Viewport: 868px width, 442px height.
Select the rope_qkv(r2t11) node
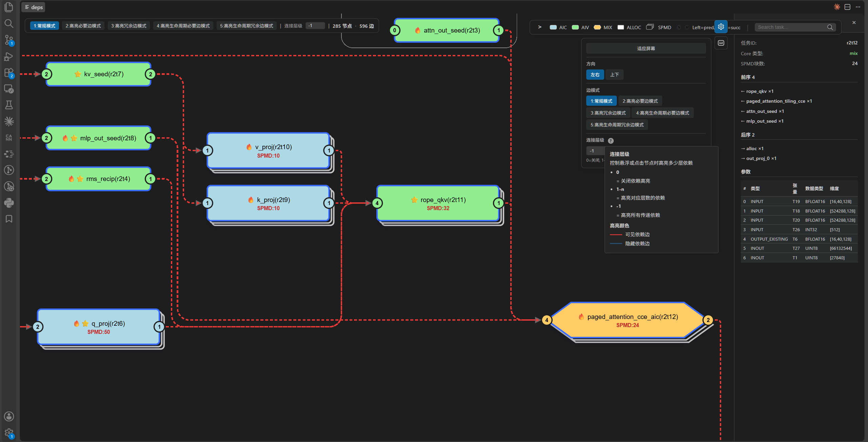[438, 203]
